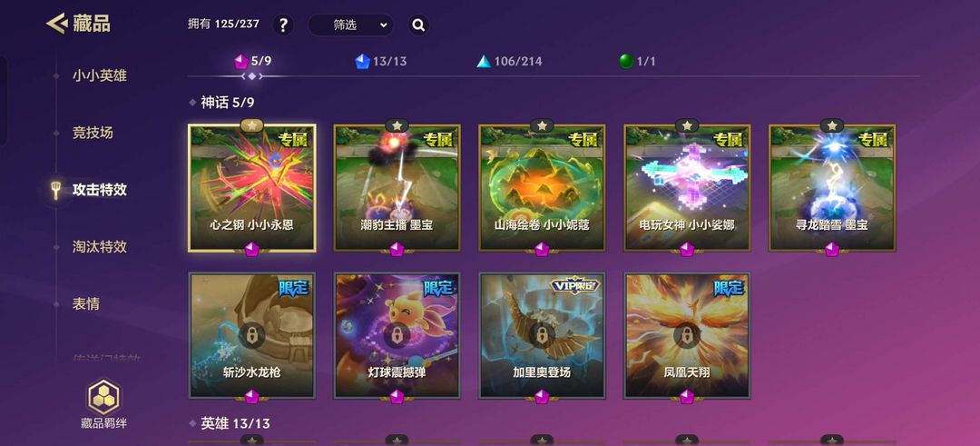
Task: Open the 表情 category
Action: click(85, 304)
